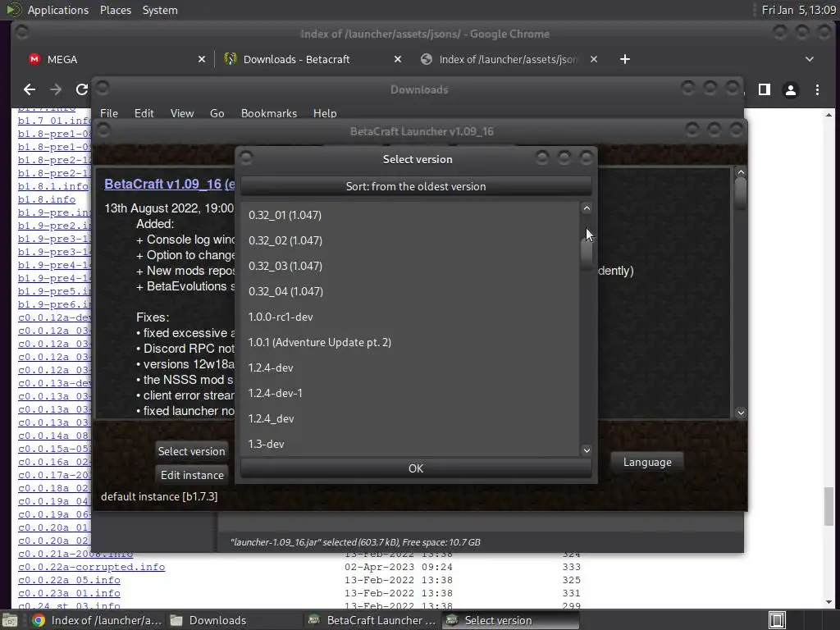Click launcher changelog scrollbar down arrow

[x=741, y=413]
